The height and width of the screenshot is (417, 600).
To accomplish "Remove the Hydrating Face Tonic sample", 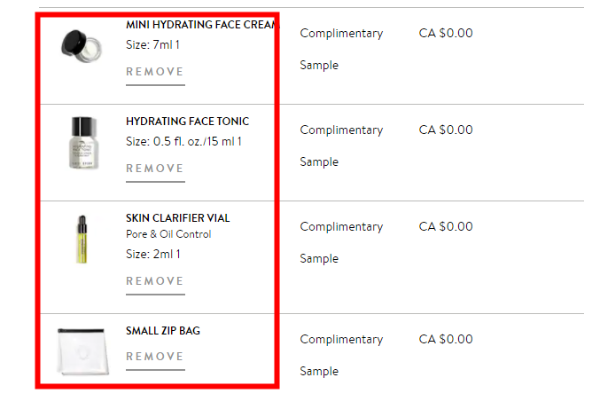I will (x=155, y=169).
